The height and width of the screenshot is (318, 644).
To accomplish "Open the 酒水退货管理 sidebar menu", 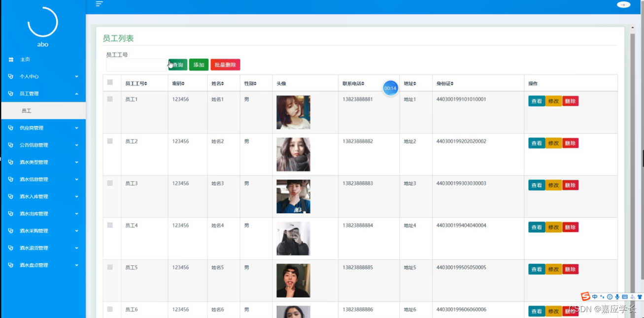I will click(x=43, y=248).
